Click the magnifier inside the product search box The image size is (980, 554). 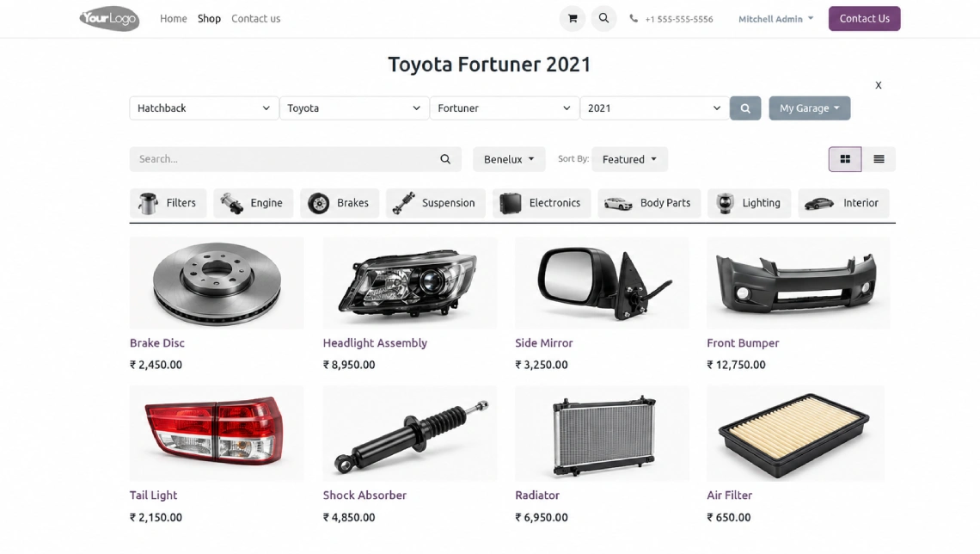[x=445, y=159]
